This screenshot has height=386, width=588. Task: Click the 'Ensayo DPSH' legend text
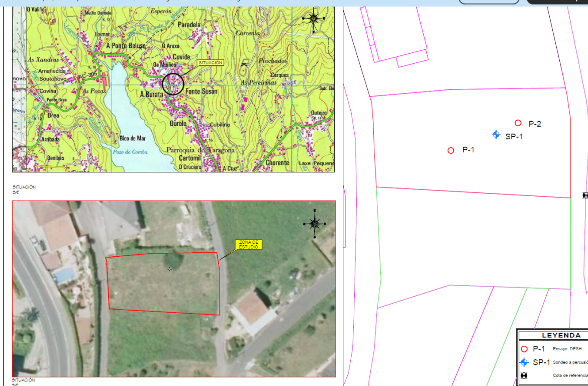point(567,349)
